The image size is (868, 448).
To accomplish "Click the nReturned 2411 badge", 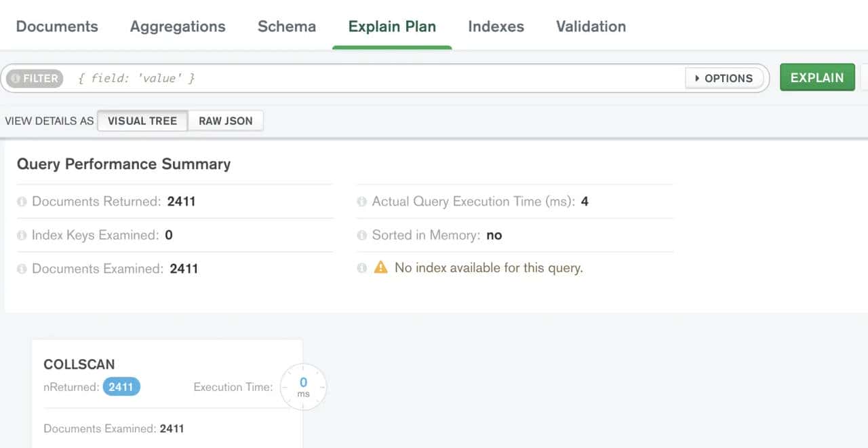I will pos(121,387).
